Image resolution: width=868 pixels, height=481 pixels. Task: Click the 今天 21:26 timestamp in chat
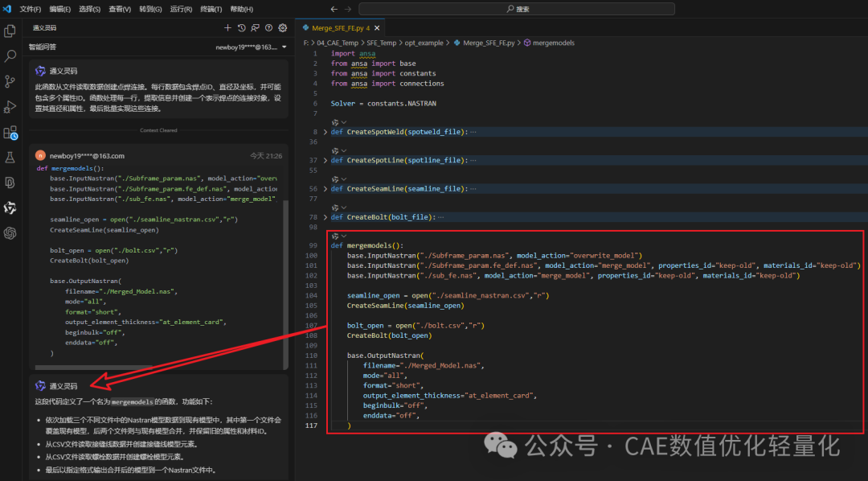point(266,156)
